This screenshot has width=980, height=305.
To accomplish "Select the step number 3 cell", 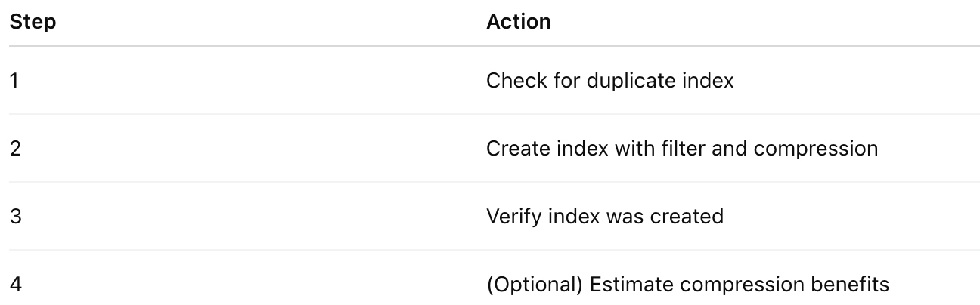I will click(14, 217).
